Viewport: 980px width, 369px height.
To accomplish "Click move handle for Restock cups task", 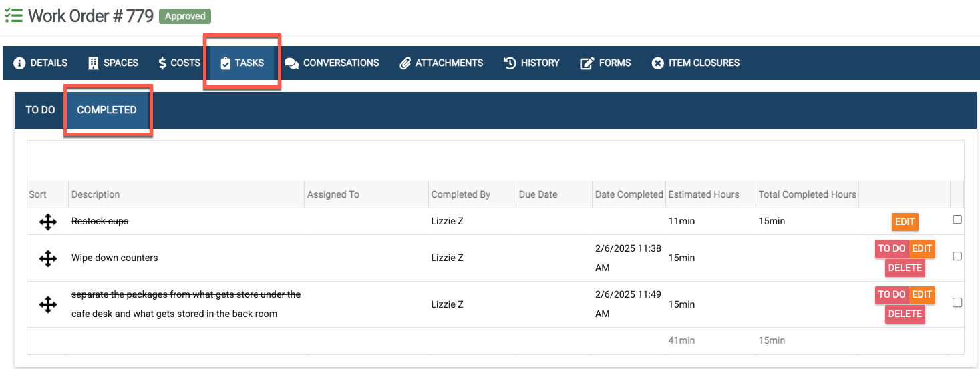I will point(48,222).
